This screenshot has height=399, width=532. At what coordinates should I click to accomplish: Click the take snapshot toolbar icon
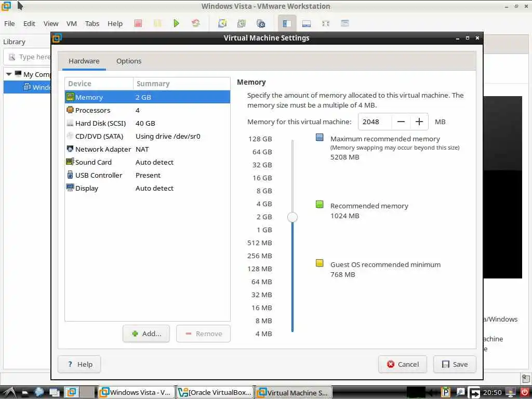point(222,23)
